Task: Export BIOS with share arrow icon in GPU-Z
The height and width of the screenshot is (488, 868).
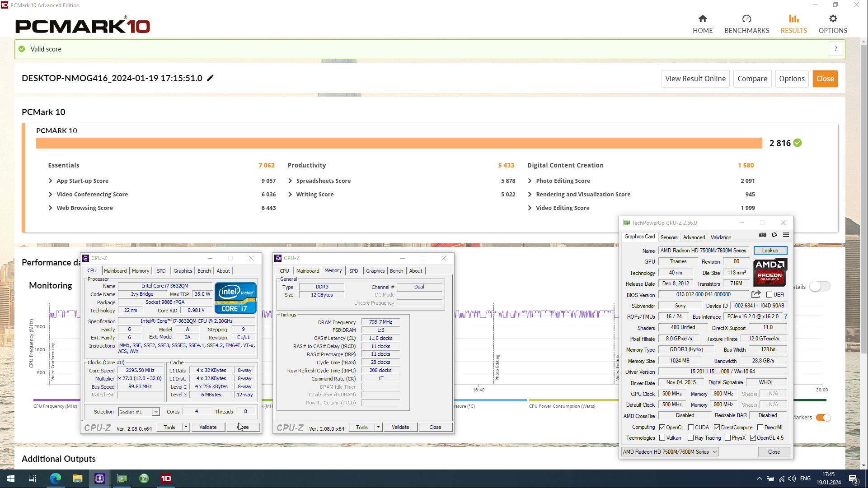Action: pos(756,294)
